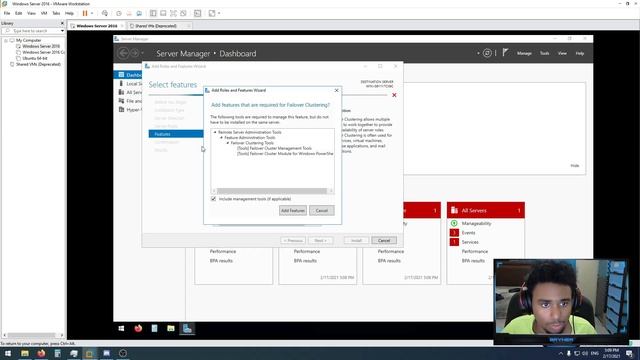Viewport: 640px width, 360px height.
Task: Click Cancel at the bottom of the wizard
Action: 384,240
